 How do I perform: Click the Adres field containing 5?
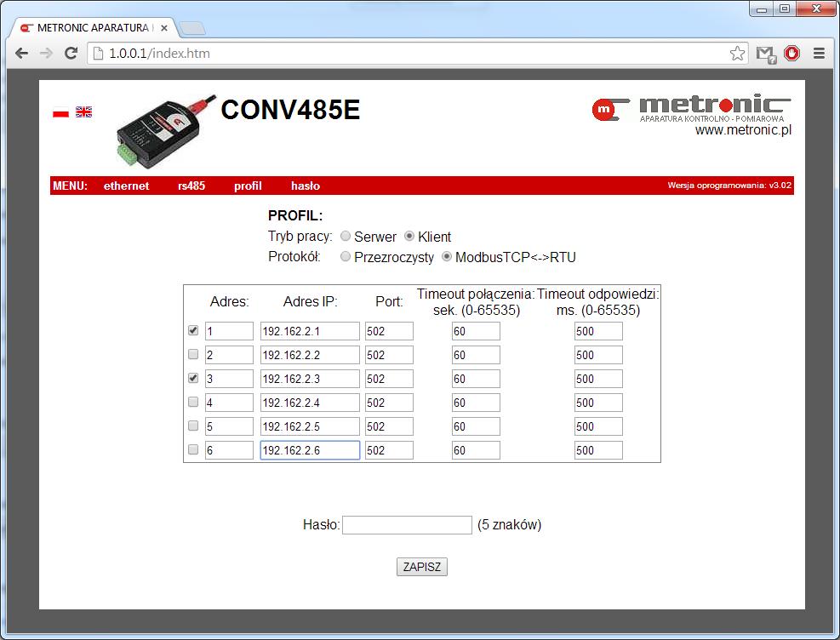pos(229,426)
